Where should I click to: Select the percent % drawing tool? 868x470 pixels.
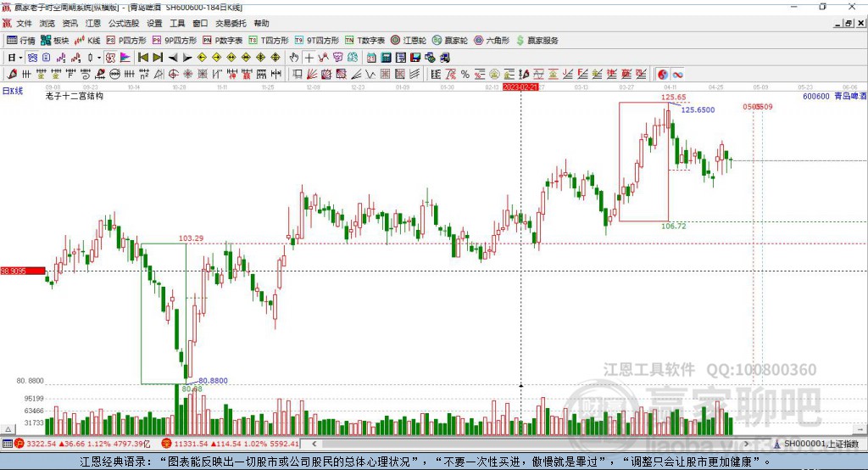(465, 75)
